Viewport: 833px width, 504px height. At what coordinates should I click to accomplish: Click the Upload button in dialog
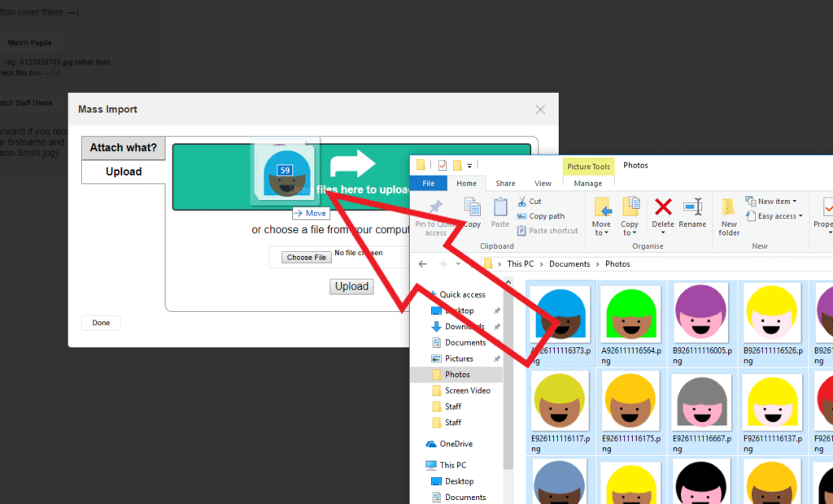(351, 286)
